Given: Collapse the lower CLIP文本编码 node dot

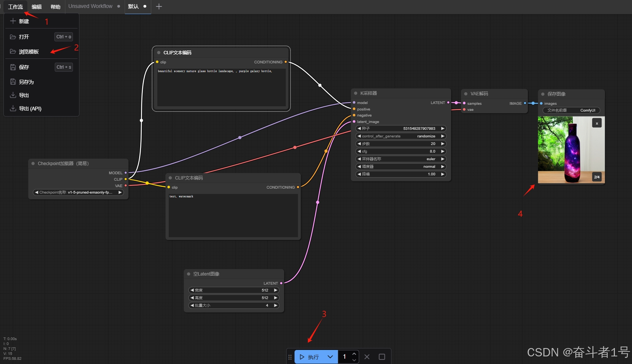Looking at the screenshot, I should coord(170,178).
